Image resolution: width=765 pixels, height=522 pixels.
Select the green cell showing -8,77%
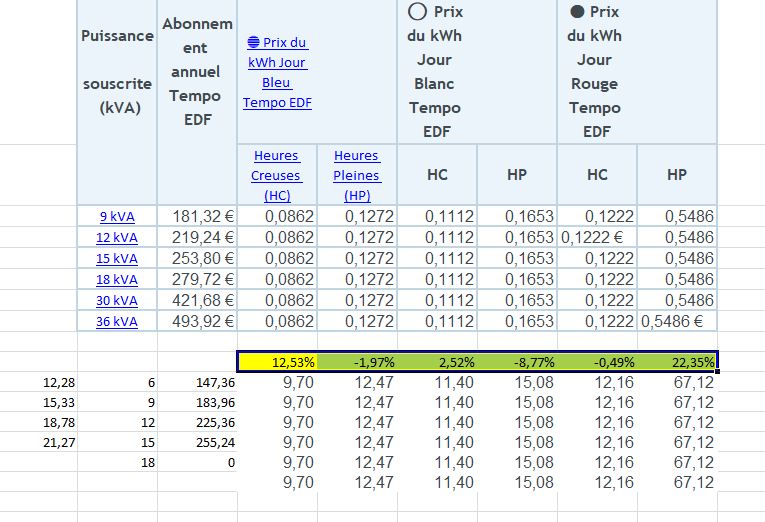517,362
